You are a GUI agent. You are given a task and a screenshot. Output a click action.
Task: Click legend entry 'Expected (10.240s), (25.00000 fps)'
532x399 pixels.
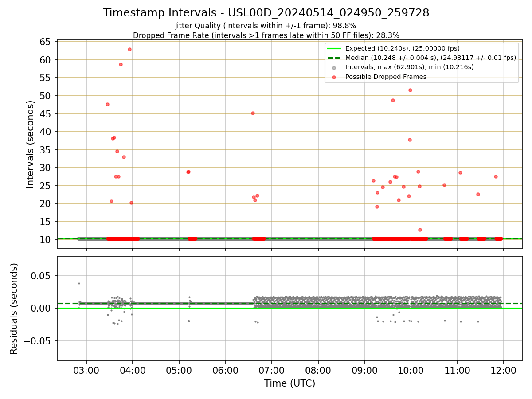coord(403,48)
